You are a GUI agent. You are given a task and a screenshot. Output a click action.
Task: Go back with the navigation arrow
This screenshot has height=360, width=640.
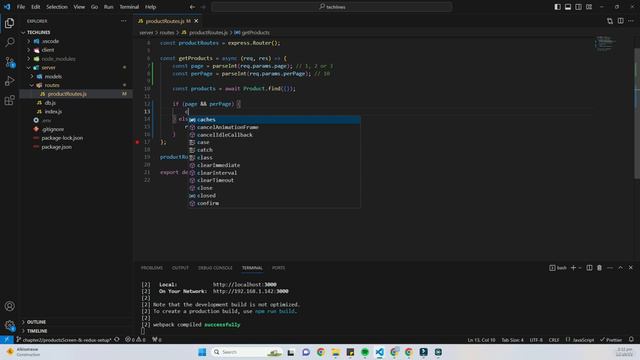pyautogui.click(x=192, y=7)
